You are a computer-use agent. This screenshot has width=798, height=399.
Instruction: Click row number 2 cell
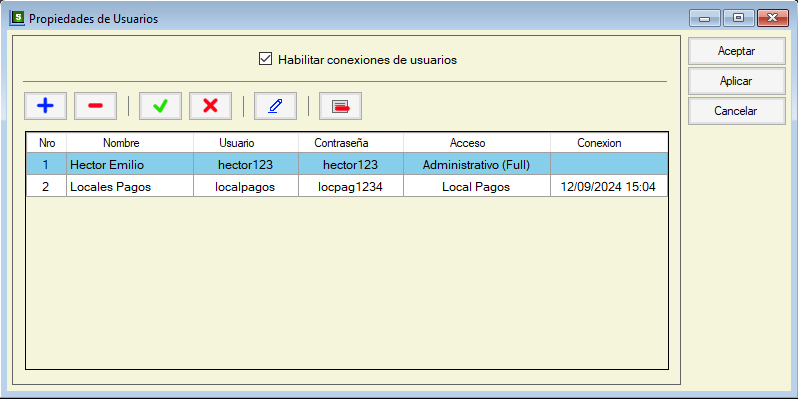pyautogui.click(x=46, y=187)
